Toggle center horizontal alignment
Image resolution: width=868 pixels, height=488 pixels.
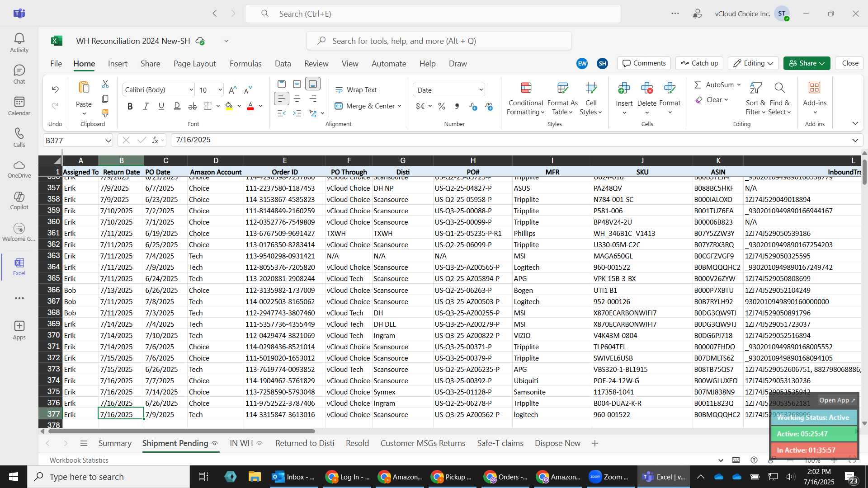click(x=297, y=99)
